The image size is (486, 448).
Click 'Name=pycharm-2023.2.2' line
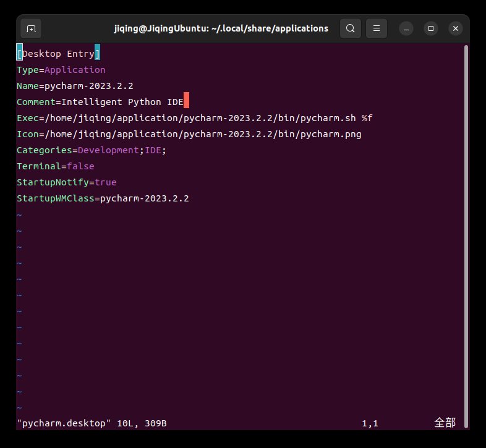coord(75,86)
